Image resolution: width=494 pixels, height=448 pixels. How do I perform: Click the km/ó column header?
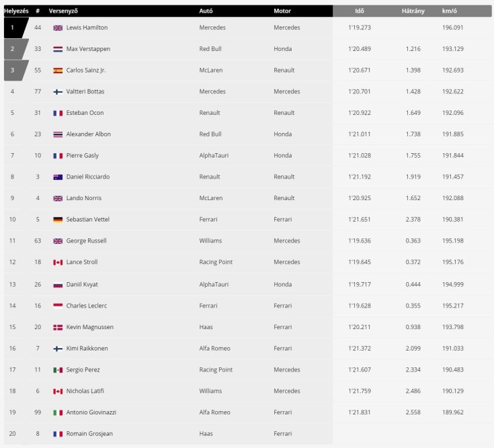point(449,11)
